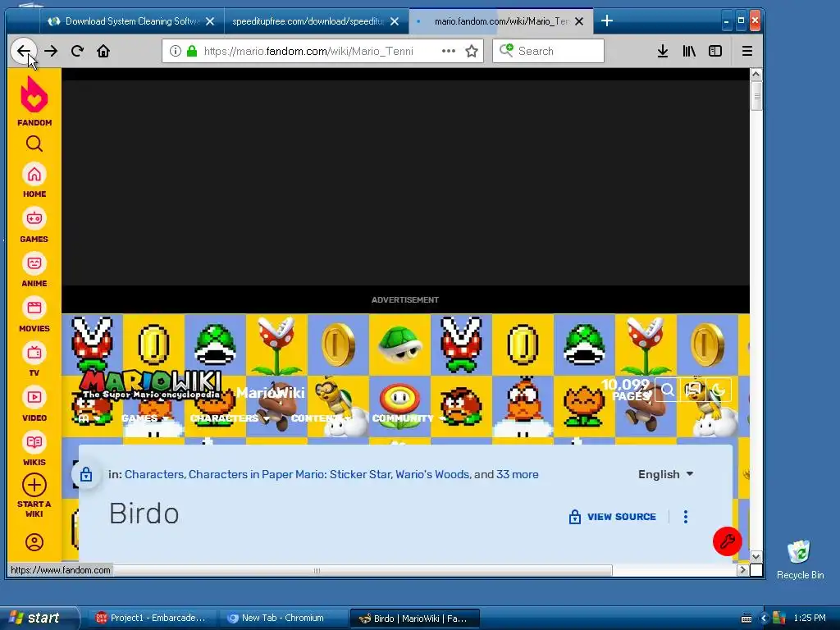The height and width of the screenshot is (630, 840).
Task: Click the page protection lock beside categories
Action: [x=86, y=474]
